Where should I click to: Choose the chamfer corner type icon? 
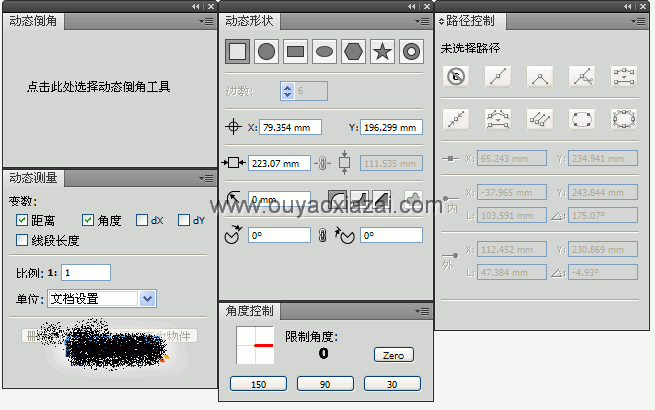(x=381, y=199)
